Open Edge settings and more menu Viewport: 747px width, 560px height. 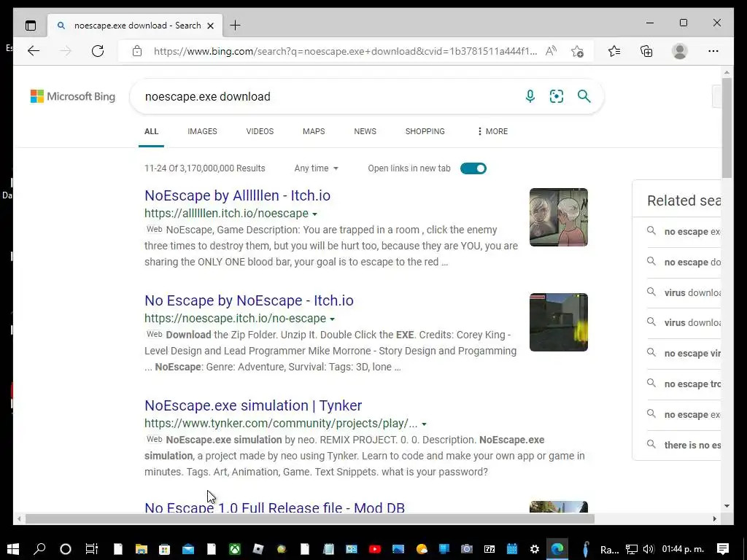click(x=713, y=51)
